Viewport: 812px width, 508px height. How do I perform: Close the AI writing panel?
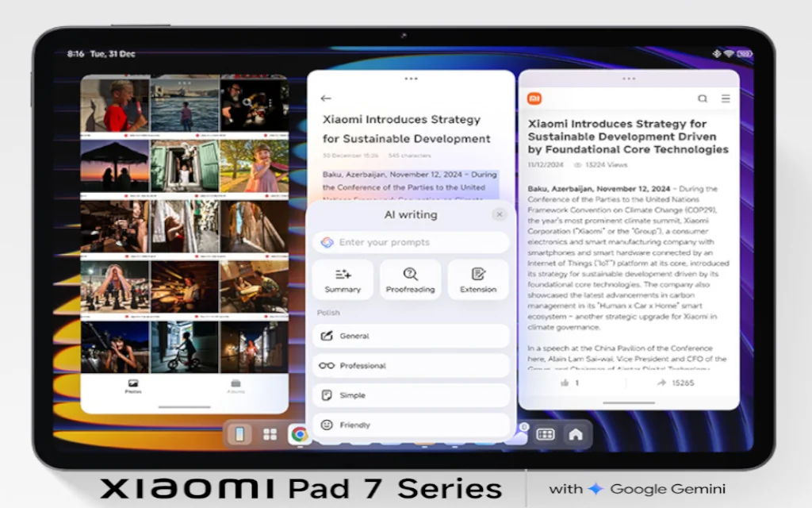point(500,214)
